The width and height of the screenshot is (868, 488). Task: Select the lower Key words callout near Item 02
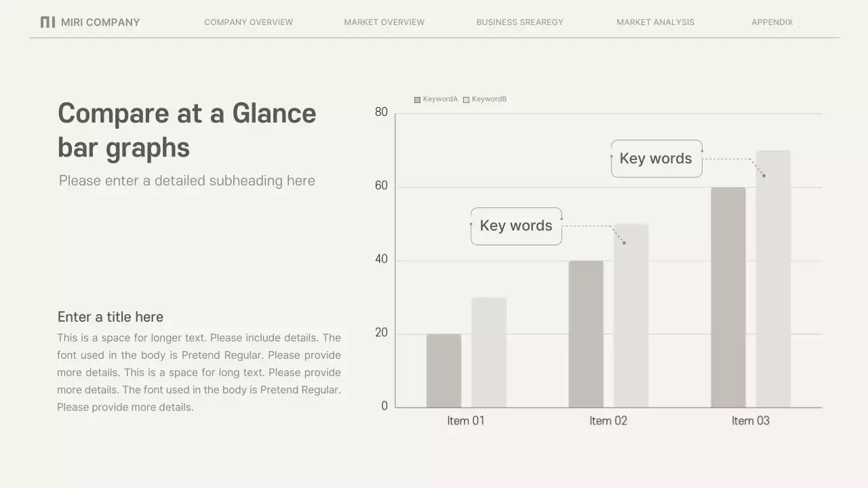pyautogui.click(x=516, y=226)
